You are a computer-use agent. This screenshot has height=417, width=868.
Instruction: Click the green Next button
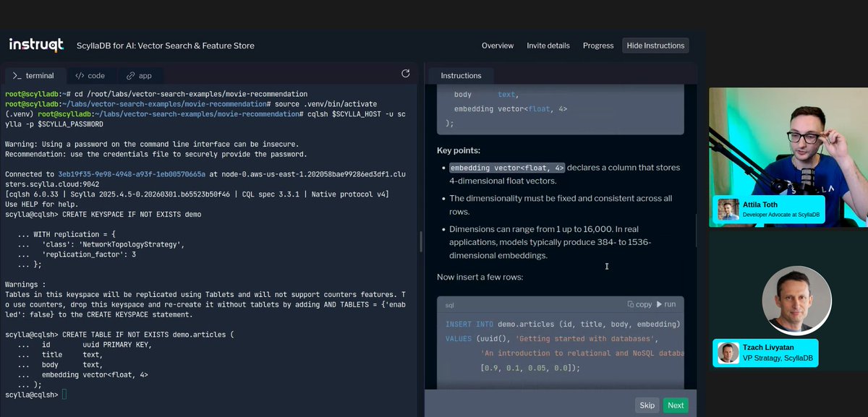(676, 405)
